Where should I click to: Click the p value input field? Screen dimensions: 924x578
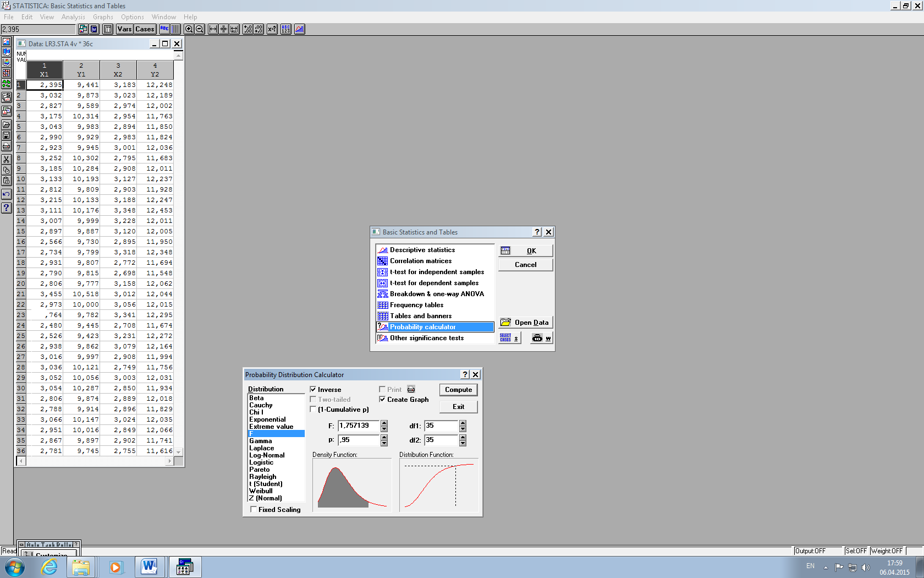click(358, 440)
